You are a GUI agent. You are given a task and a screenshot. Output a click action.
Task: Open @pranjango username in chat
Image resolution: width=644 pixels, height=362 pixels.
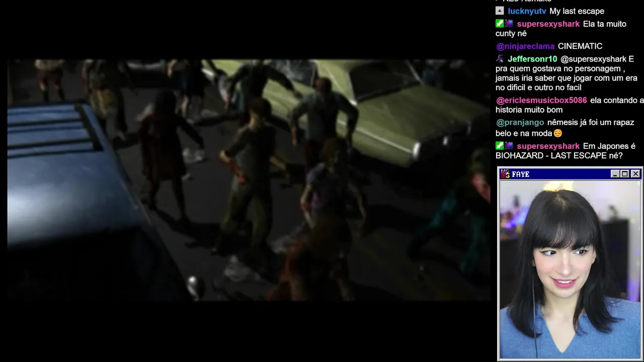(520, 123)
